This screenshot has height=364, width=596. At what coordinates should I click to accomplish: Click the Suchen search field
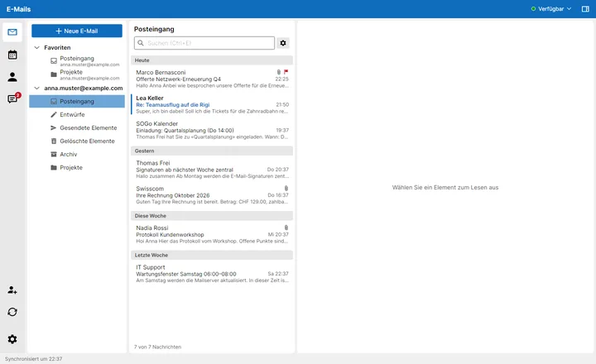pos(204,43)
